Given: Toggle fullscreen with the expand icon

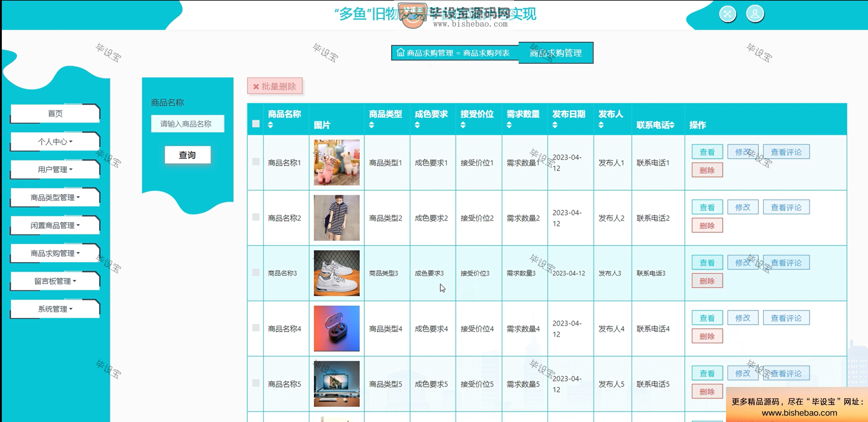Looking at the screenshot, I should (728, 14).
